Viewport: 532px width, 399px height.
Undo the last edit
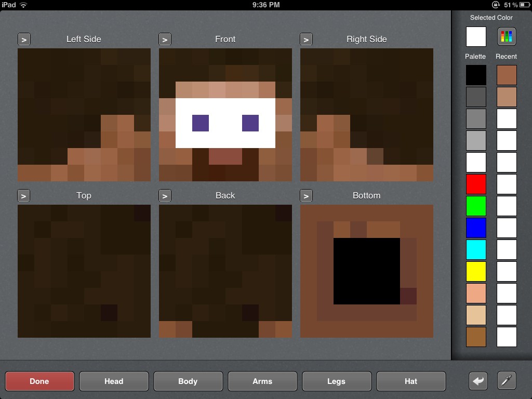pyautogui.click(x=477, y=381)
